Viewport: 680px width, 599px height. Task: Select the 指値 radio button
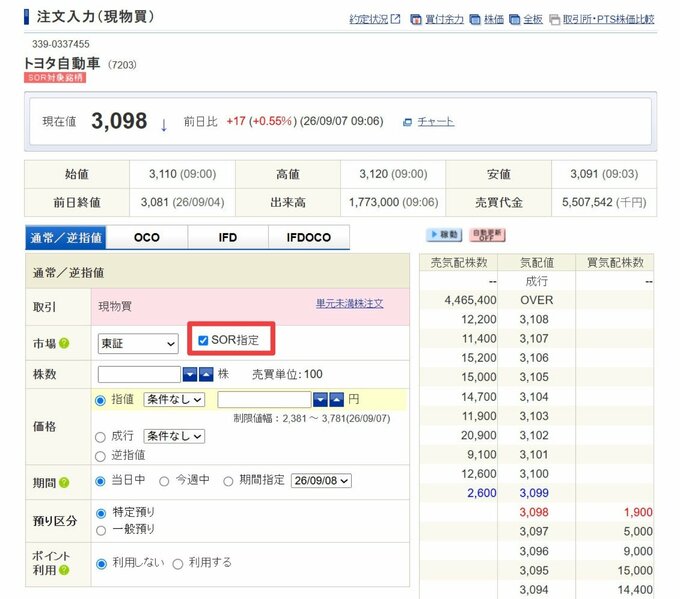[100, 400]
